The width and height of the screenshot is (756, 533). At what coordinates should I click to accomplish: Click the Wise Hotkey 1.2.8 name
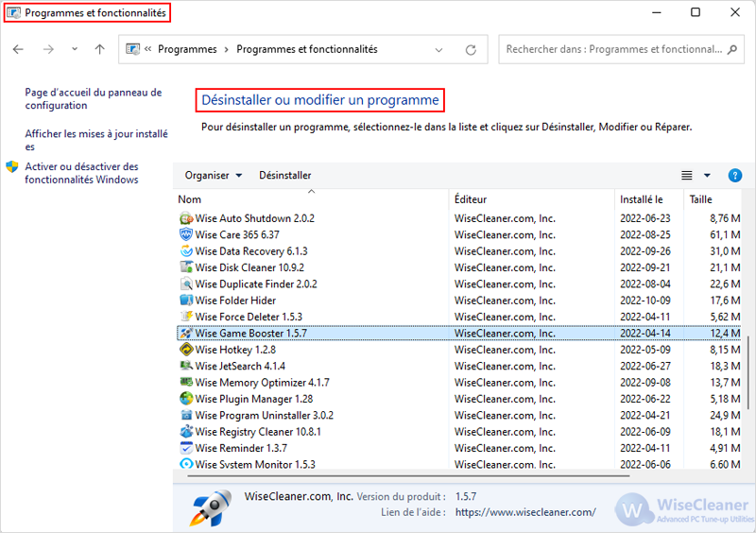coord(235,350)
